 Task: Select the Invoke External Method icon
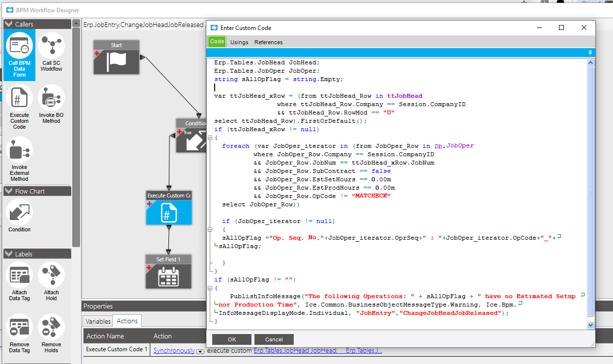click(x=19, y=150)
